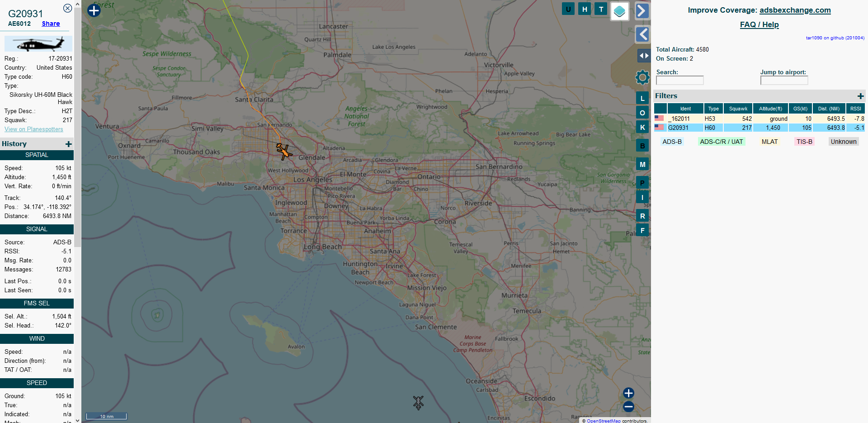
Task: Sort table by Altitude(ft) column
Action: coord(771,109)
